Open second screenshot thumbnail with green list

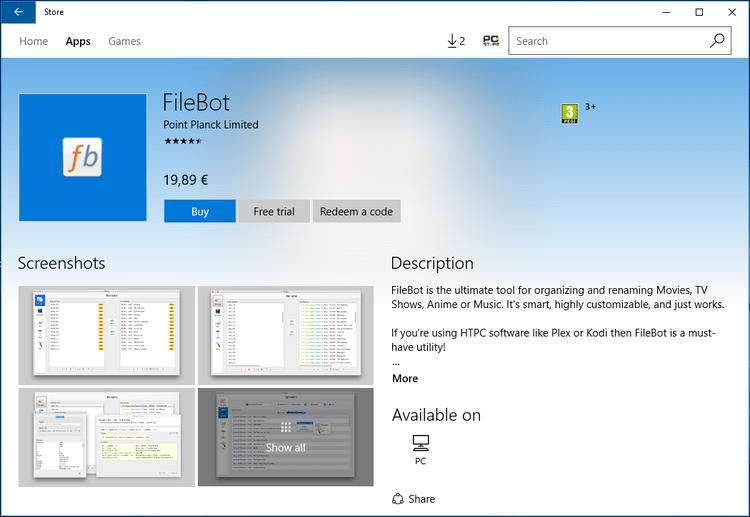[x=286, y=335]
